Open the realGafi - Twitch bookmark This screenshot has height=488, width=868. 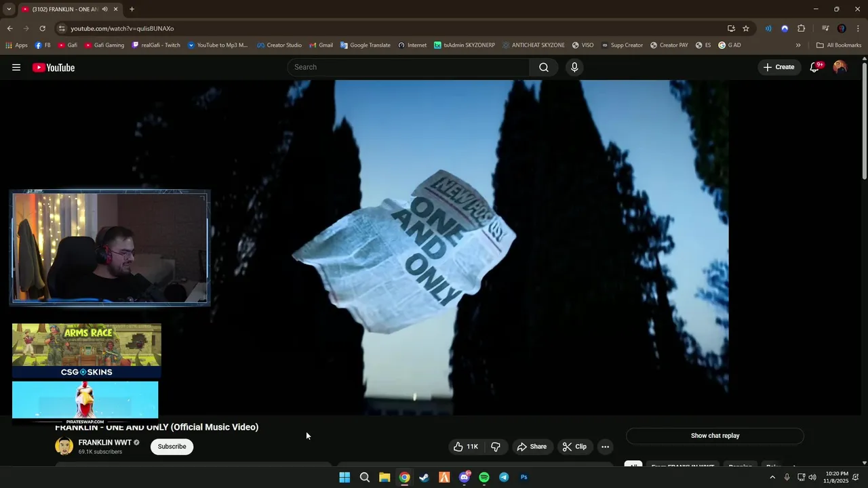156,45
